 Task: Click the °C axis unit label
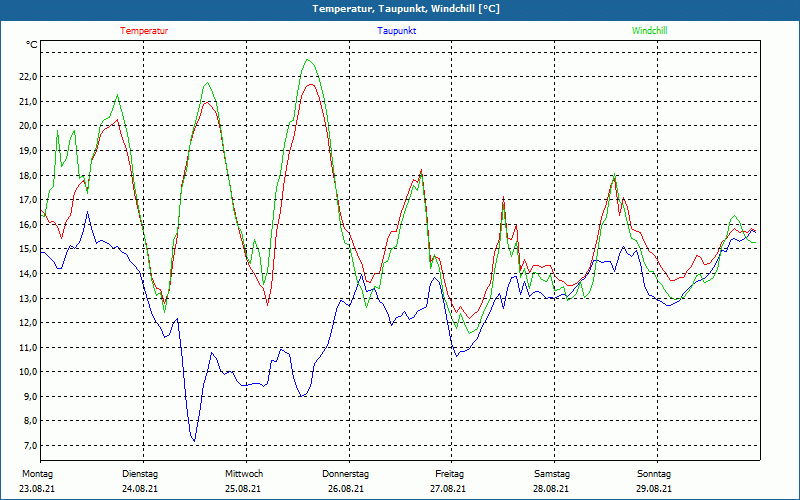click(x=32, y=45)
